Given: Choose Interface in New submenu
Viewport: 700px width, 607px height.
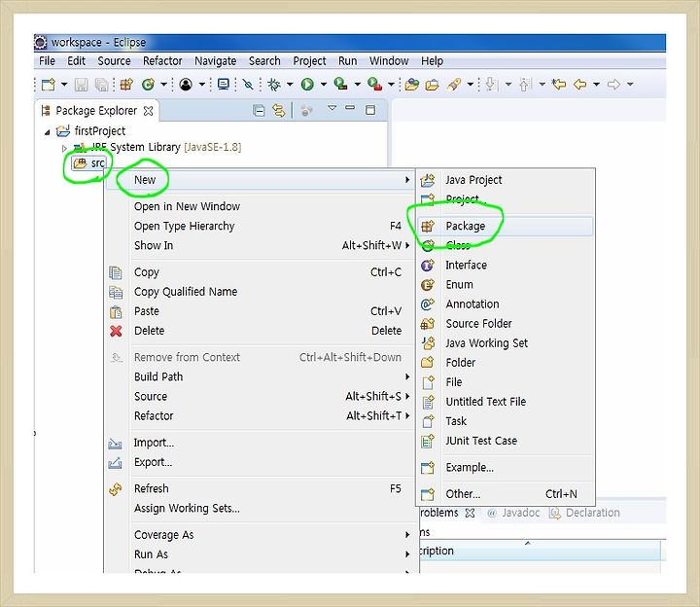Looking at the screenshot, I should 506,266.
